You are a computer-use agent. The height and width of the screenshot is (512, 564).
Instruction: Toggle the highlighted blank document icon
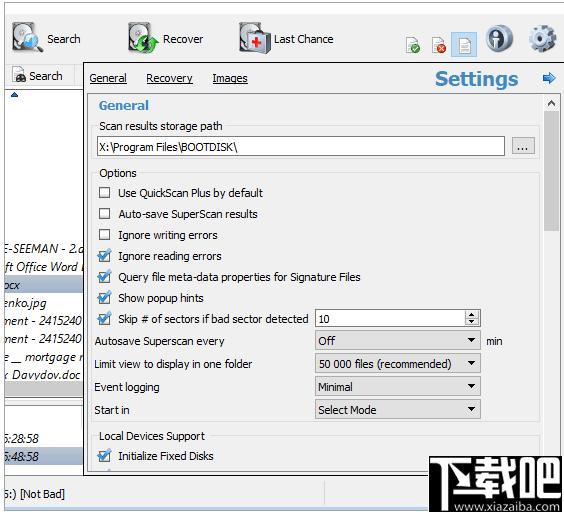tap(464, 45)
